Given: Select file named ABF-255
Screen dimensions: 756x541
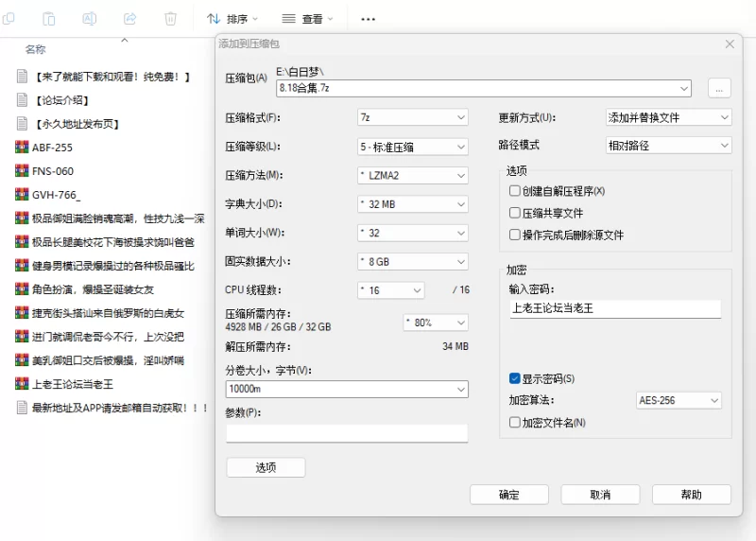Looking at the screenshot, I should [52, 148].
